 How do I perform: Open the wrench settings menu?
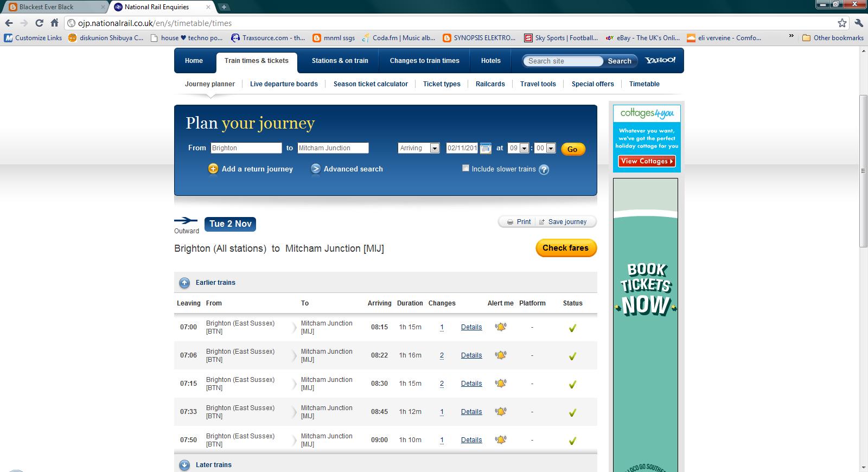858,23
